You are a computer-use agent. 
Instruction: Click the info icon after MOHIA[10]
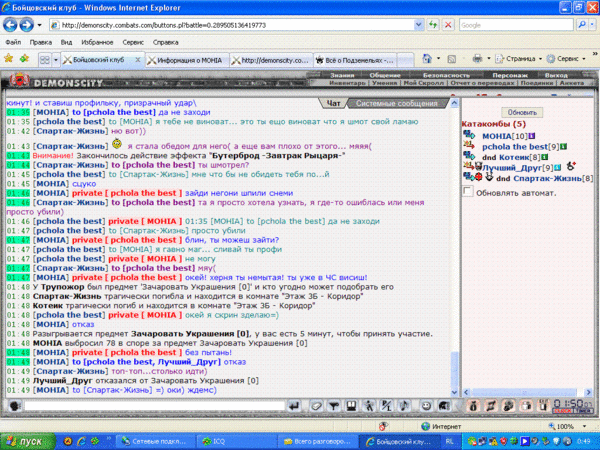[532, 136]
